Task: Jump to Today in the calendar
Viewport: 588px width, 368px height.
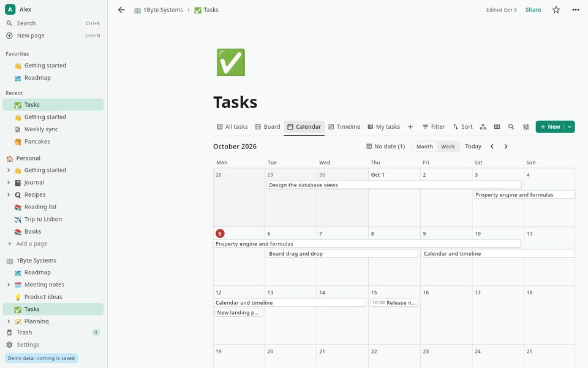Action: [473, 147]
